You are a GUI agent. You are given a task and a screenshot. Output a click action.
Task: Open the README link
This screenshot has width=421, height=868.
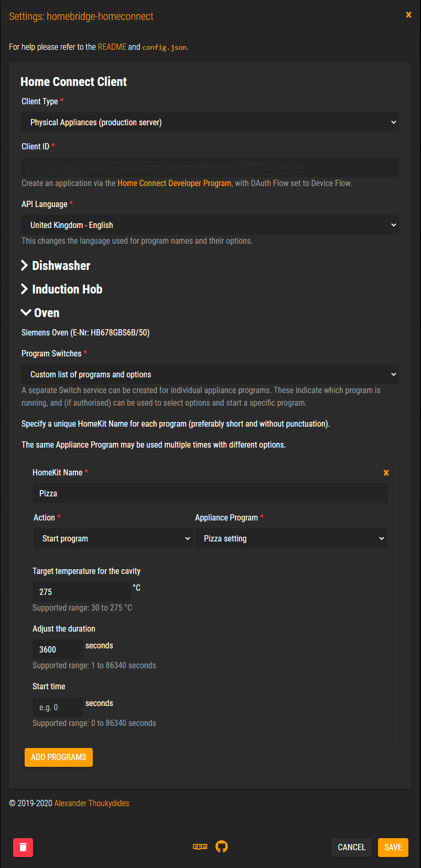point(112,47)
